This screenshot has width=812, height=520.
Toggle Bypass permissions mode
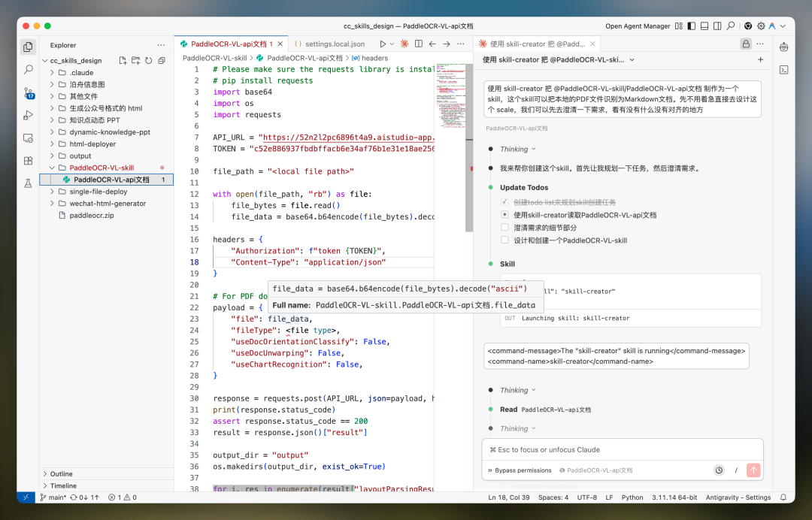point(520,470)
